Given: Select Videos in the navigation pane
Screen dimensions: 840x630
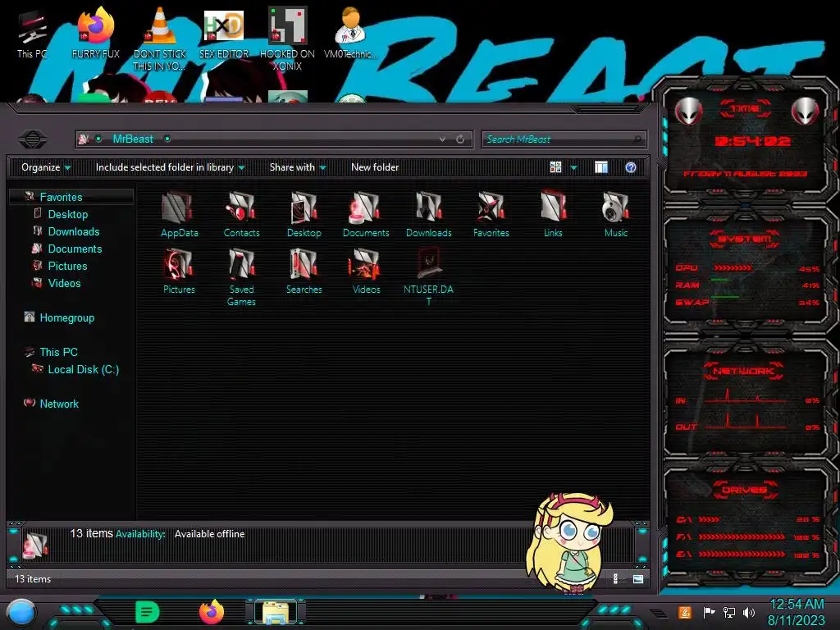Looking at the screenshot, I should (x=64, y=283).
